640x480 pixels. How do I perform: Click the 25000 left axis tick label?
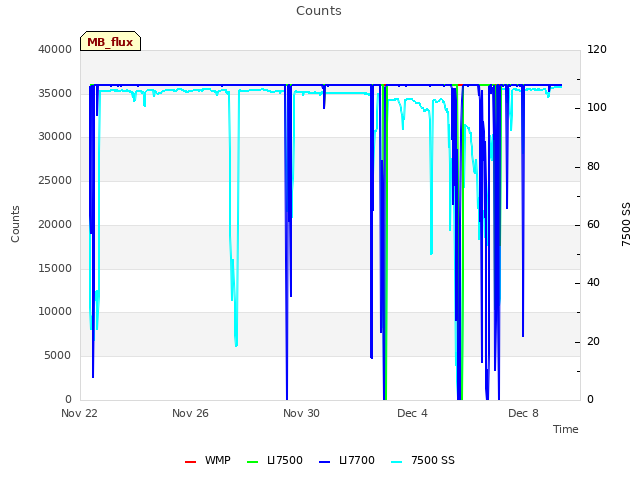55,180
